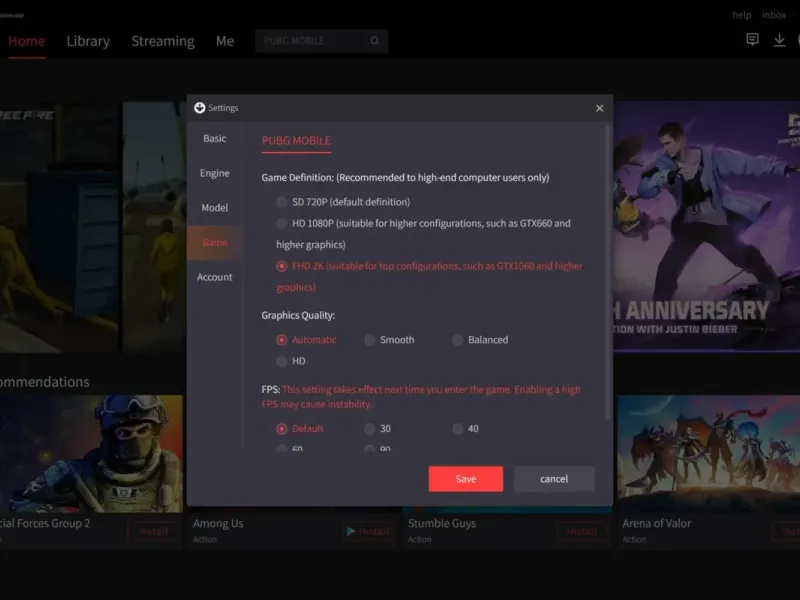The width and height of the screenshot is (800, 600).
Task: Go to the Streaming tab
Action: tap(163, 41)
